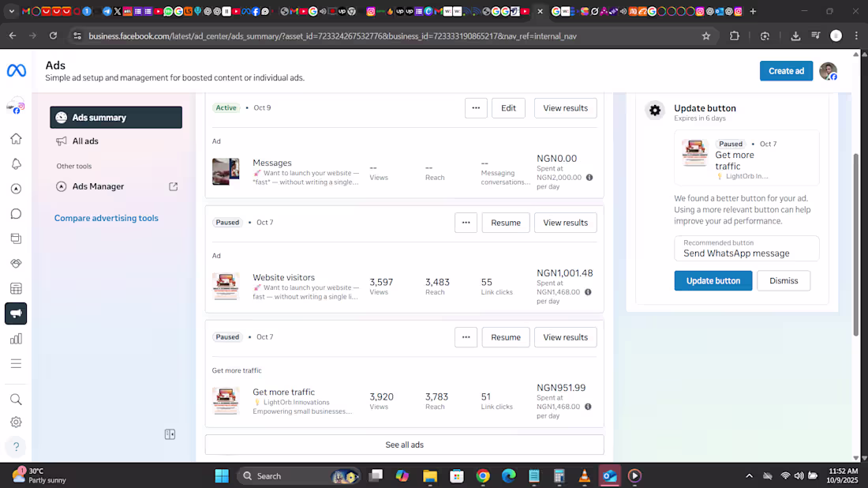Click info icon on Website visitors ad budget

[x=588, y=292]
